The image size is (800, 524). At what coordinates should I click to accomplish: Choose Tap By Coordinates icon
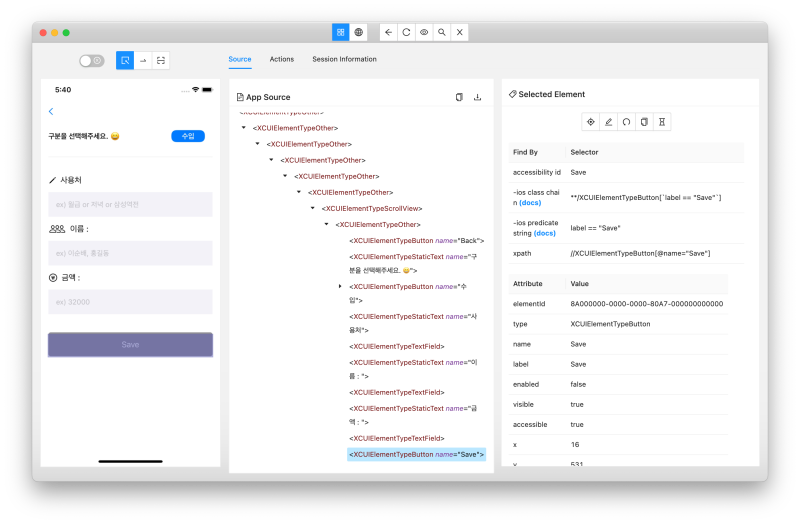tap(161, 60)
